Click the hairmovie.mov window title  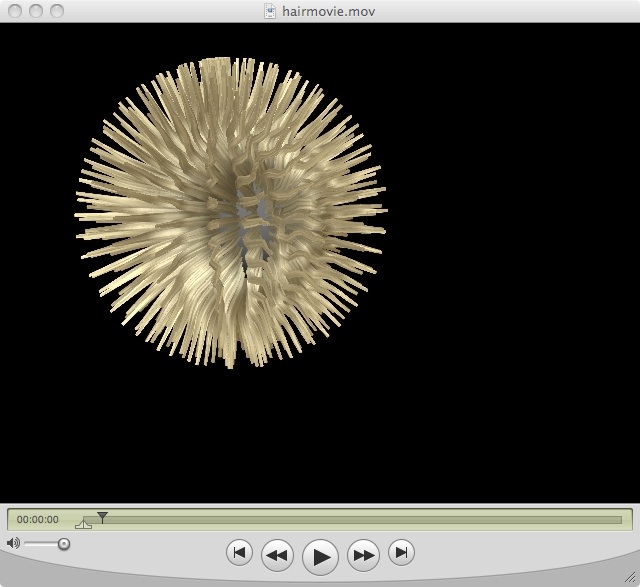329,11
